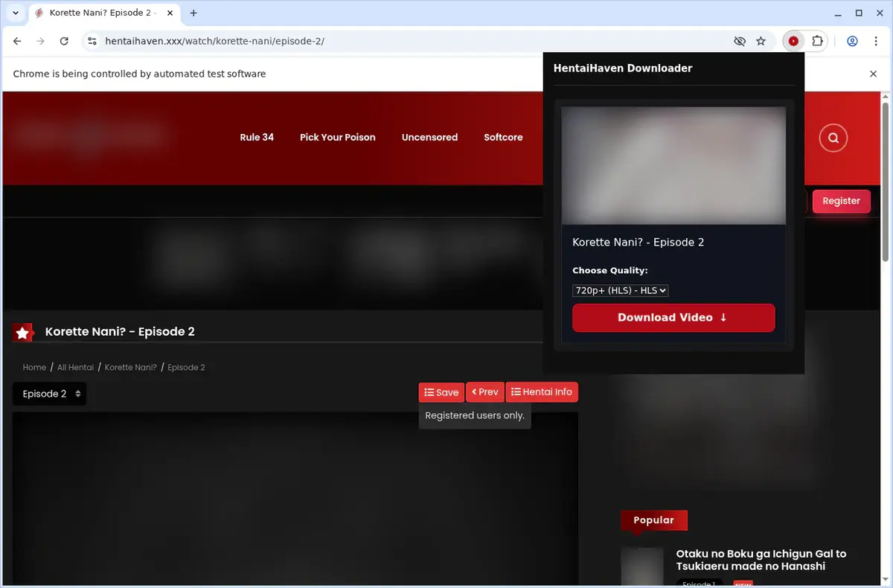Open the third-party cookies blocked eye icon
This screenshot has height=588, width=893.
tap(739, 41)
